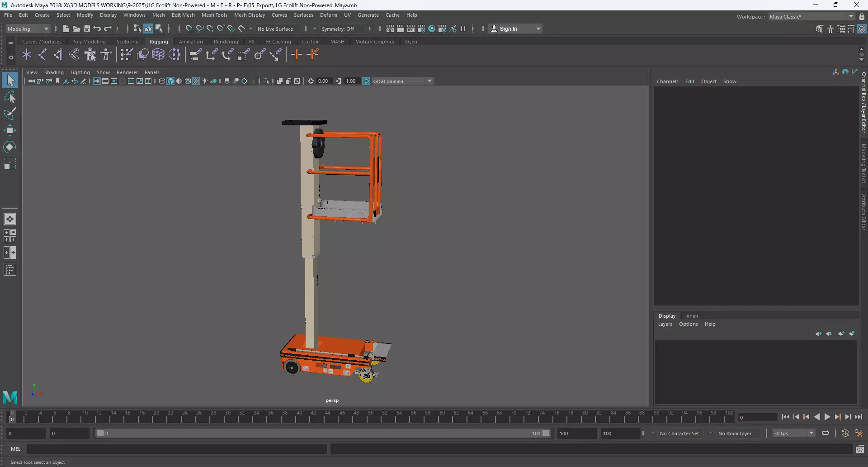Open the Outliner from the sidebar

(10, 270)
